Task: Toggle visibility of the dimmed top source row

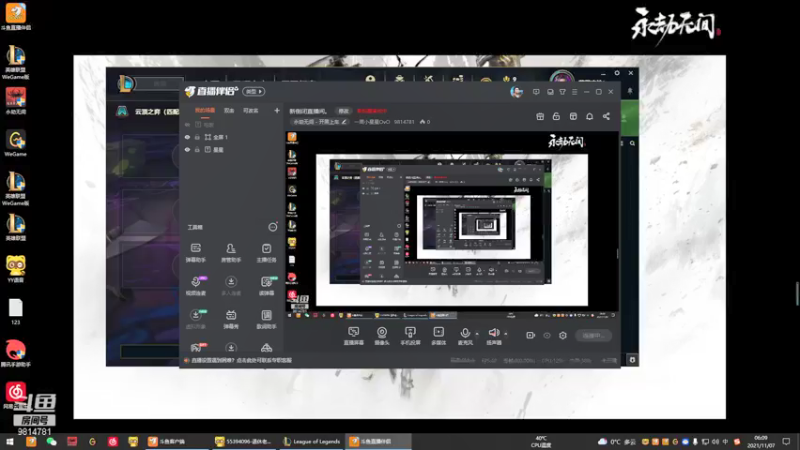Action: coord(187,124)
